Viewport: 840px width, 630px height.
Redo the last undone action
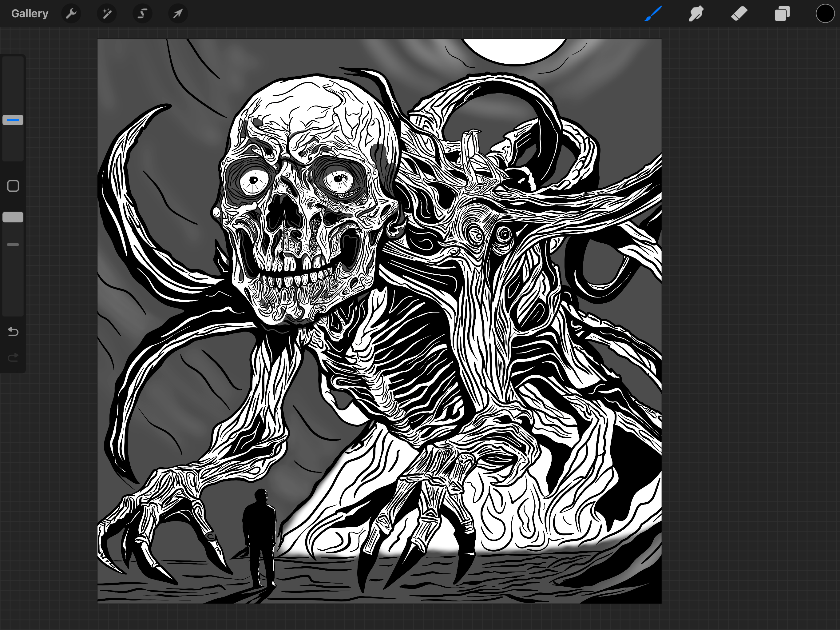click(x=13, y=357)
